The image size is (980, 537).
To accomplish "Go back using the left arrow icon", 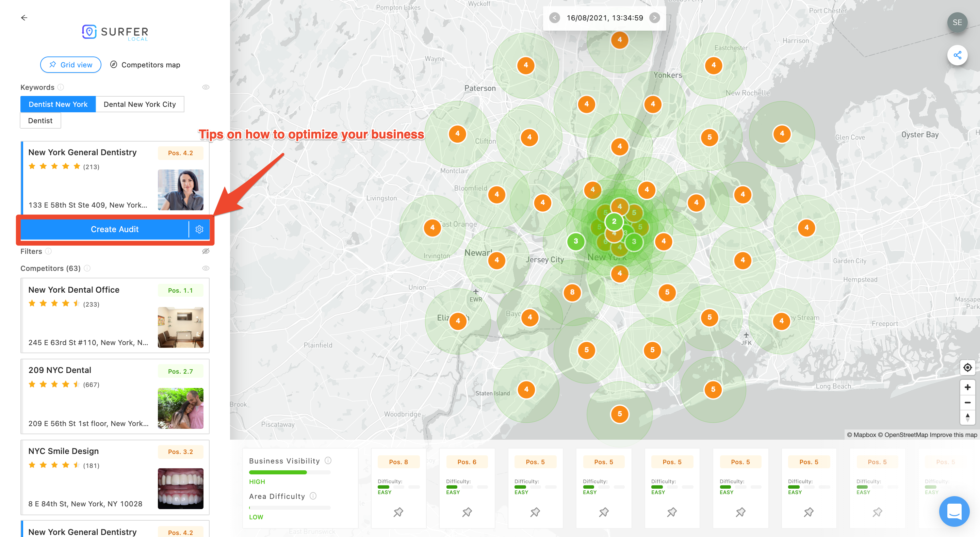I will 24,17.
